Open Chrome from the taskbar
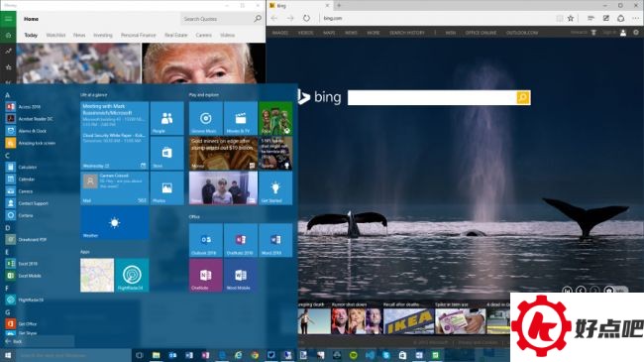The image size is (644, 362). point(255,355)
